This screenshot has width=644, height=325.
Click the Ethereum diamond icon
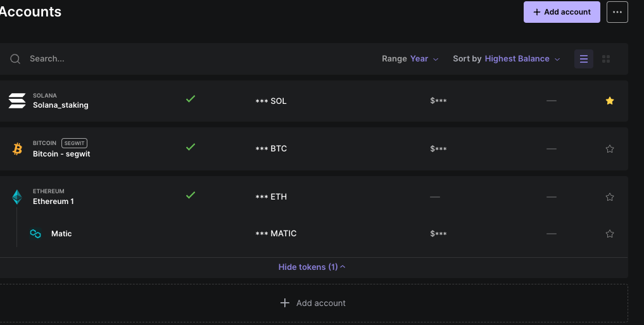(17, 197)
